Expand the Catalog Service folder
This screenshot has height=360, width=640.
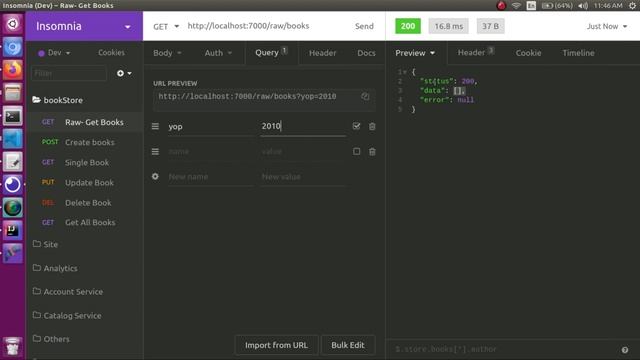[x=67, y=316]
